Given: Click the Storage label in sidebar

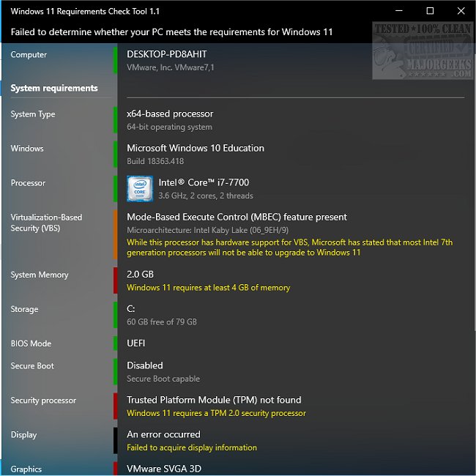Looking at the screenshot, I should pos(24,309).
